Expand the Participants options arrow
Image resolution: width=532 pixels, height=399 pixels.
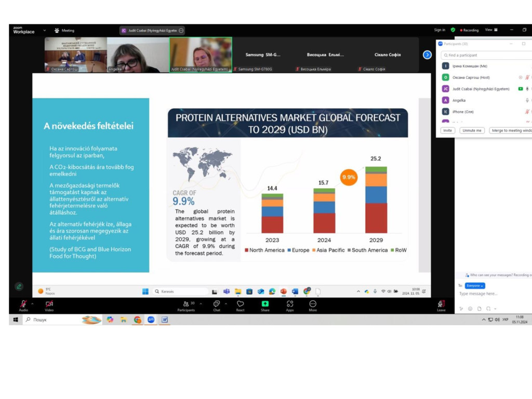click(x=201, y=303)
